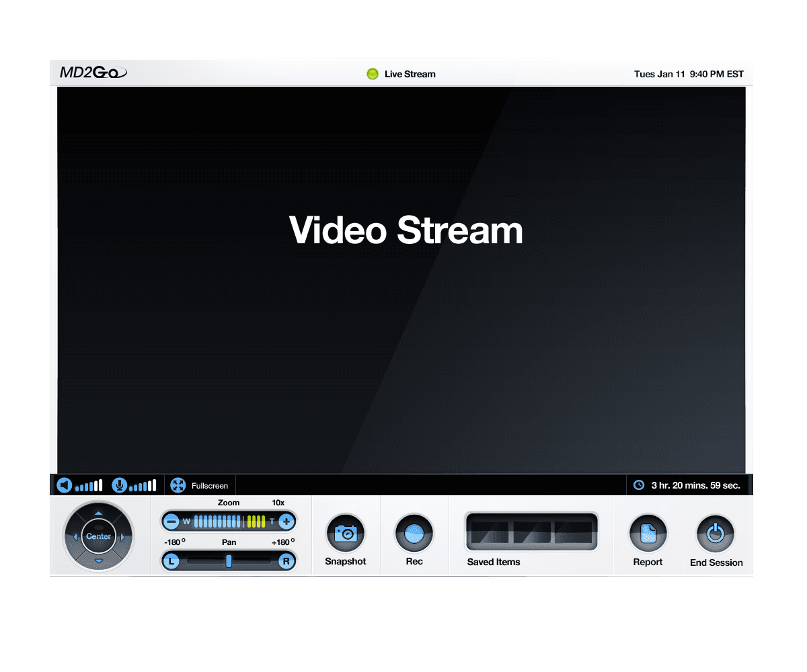Open the first Saved Items thumbnail

490,532
